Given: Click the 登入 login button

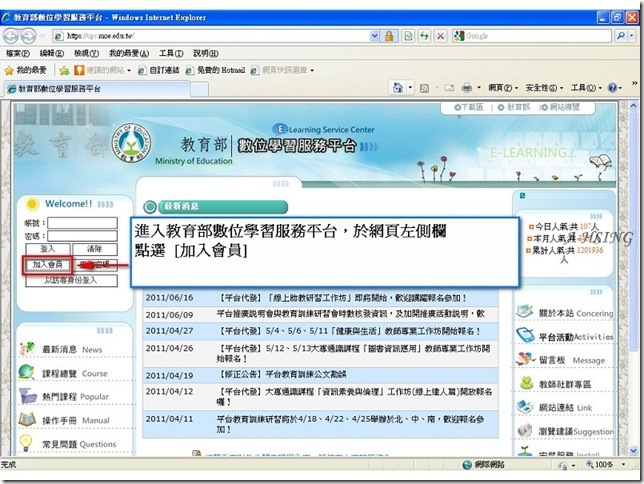Looking at the screenshot, I should 48,249.
